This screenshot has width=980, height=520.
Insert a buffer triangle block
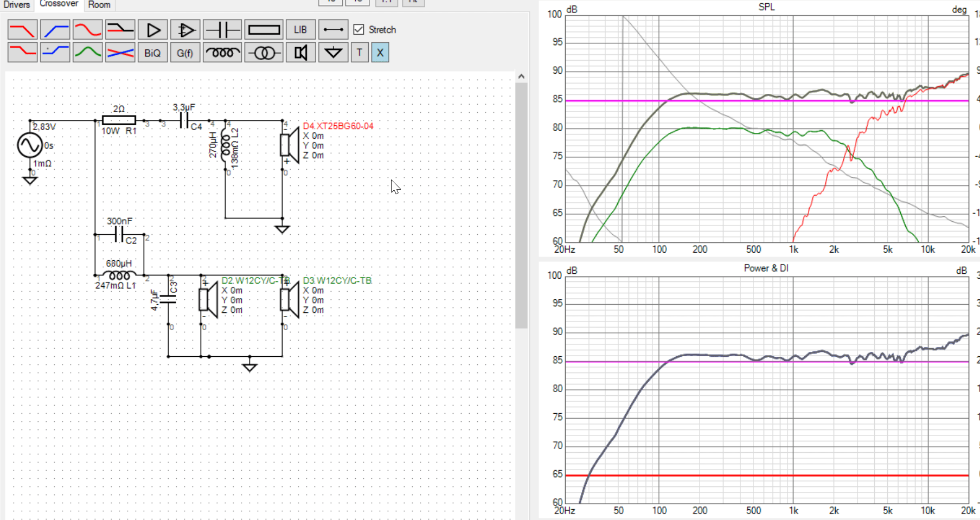click(152, 30)
